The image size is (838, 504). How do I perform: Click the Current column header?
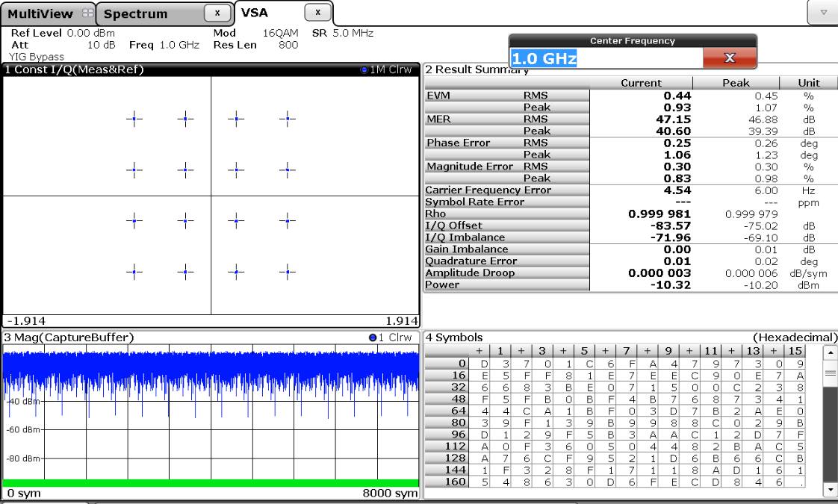[641, 83]
